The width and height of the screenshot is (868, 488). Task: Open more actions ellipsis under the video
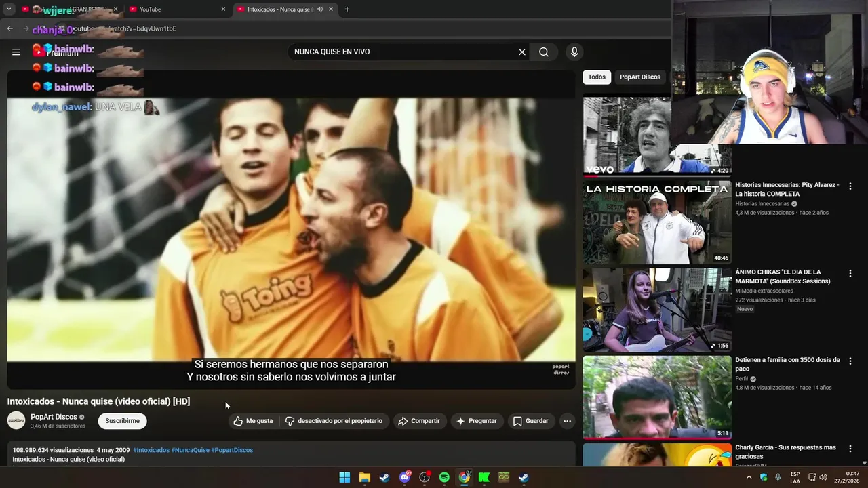[568, 421]
